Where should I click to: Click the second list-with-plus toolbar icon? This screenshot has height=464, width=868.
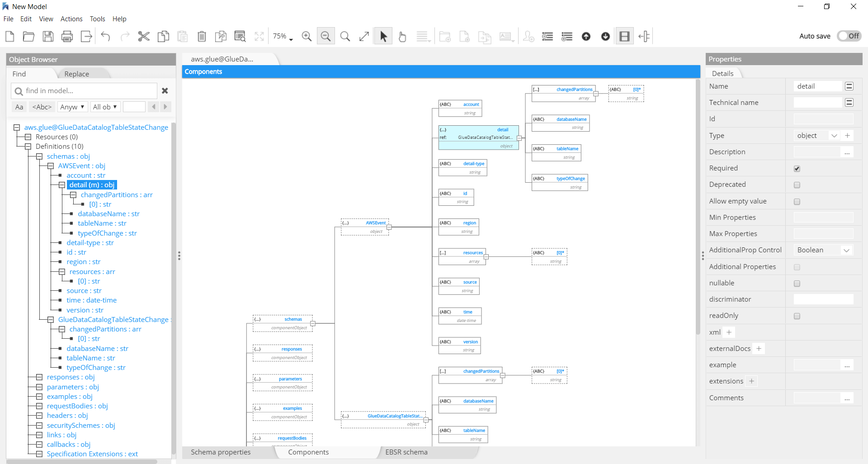(x=567, y=36)
